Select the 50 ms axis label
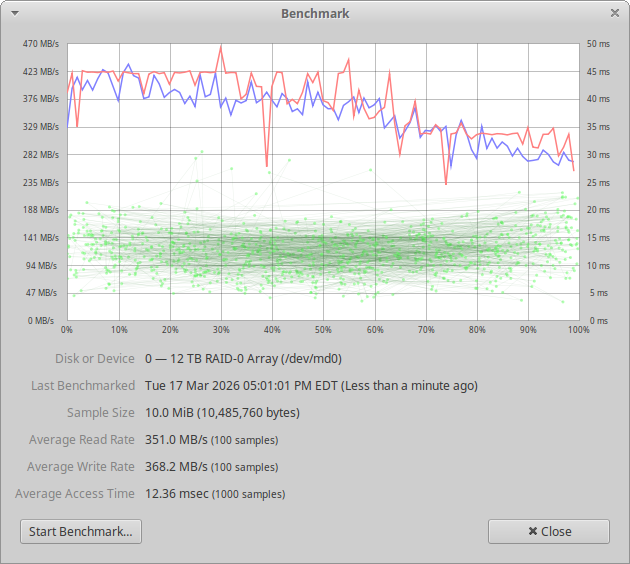The image size is (630, 564). 597,44
